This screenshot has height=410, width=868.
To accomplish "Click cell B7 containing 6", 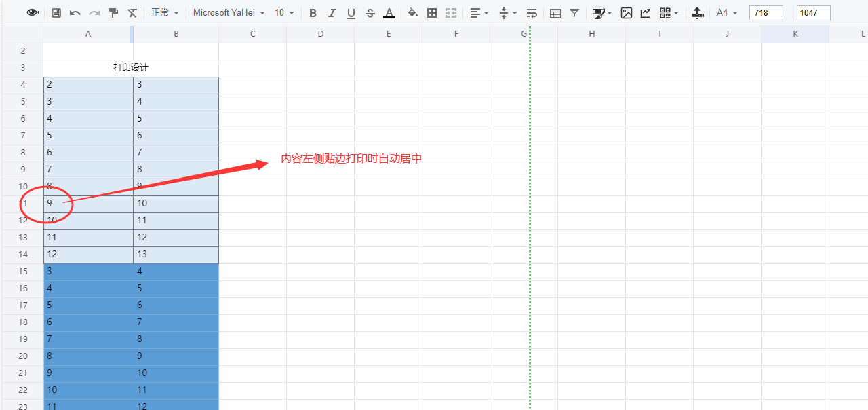I will point(176,136).
